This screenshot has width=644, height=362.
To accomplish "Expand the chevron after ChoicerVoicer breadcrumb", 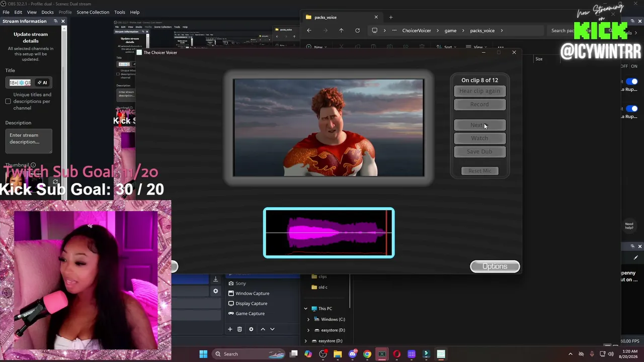I will coord(438,31).
